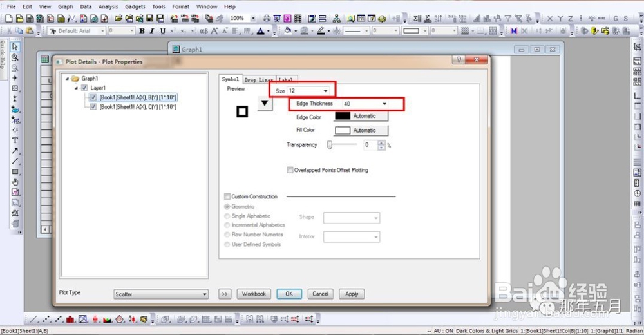
Task: Enable Overlapped Points Offset Plotting
Action: click(x=290, y=170)
